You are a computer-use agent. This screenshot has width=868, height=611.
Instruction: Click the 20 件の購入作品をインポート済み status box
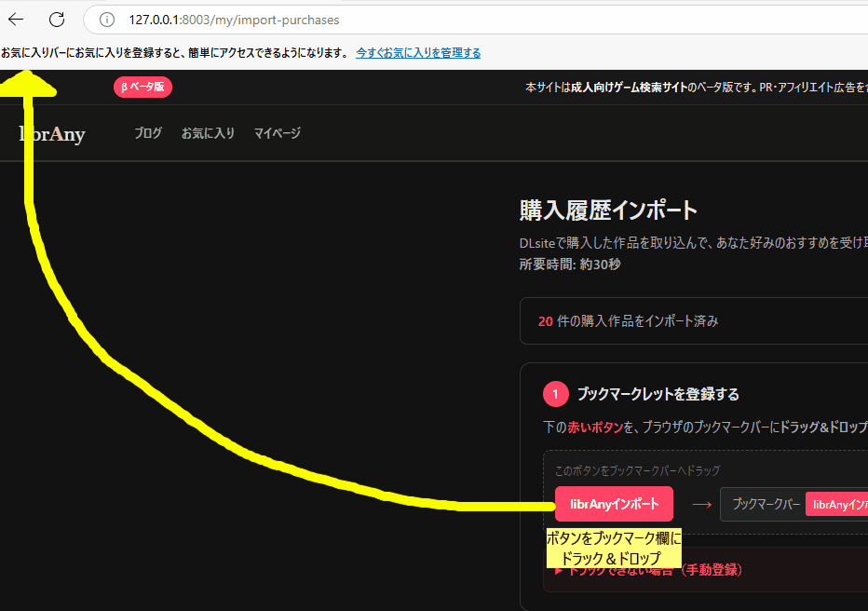(x=694, y=321)
